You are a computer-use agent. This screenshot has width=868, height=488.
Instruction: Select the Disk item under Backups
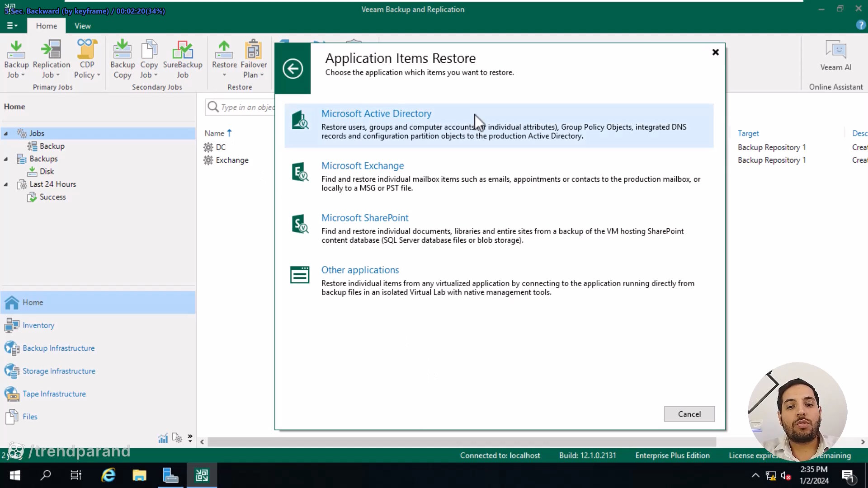[x=47, y=171]
